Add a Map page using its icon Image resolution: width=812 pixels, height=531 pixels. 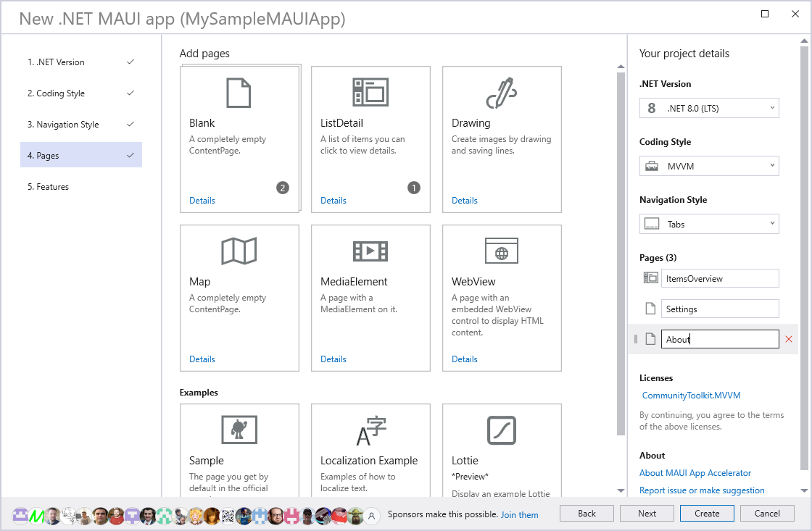[239, 251]
